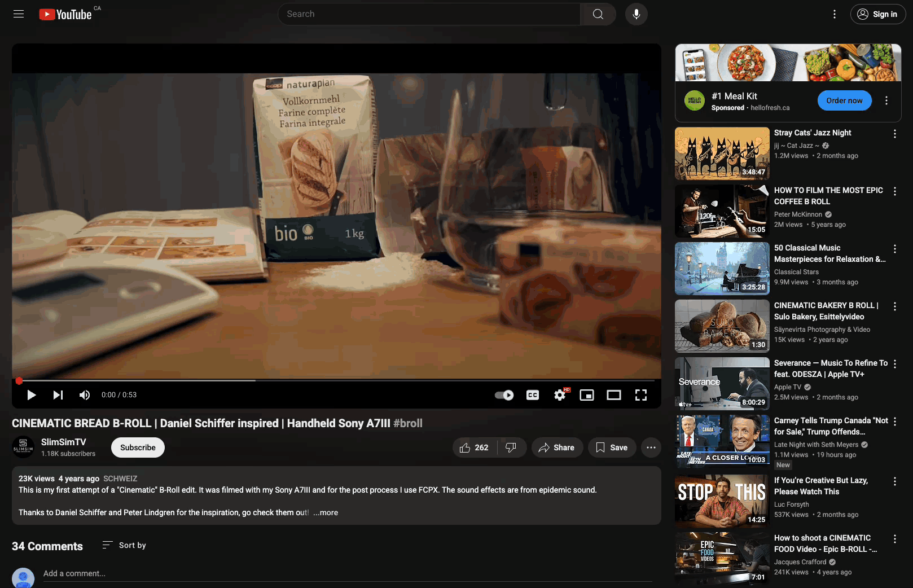The width and height of the screenshot is (913, 588).
Task: Click the red playhead scrubber dot
Action: [19, 381]
